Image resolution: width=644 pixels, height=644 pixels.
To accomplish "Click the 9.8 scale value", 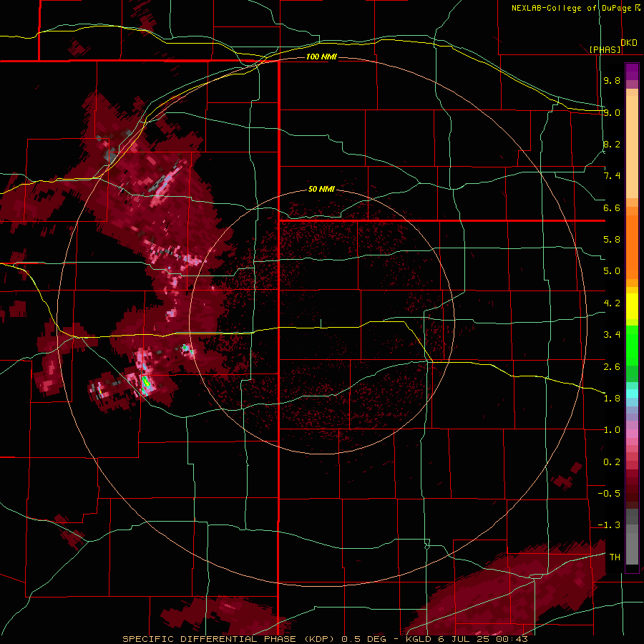I will point(612,80).
